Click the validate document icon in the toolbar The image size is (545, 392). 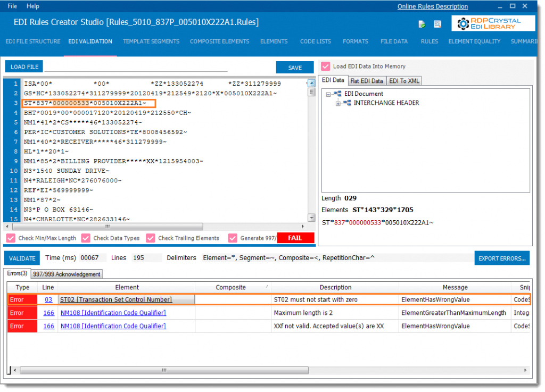[422, 24]
